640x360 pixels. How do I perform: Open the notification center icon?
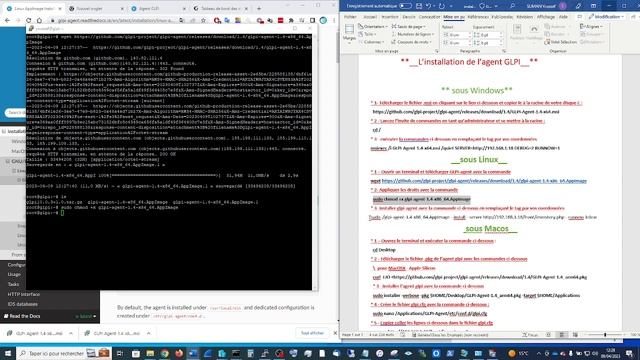point(630,353)
